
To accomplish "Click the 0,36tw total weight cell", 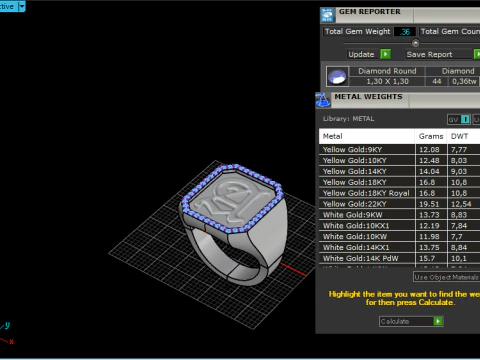I will point(464,81).
